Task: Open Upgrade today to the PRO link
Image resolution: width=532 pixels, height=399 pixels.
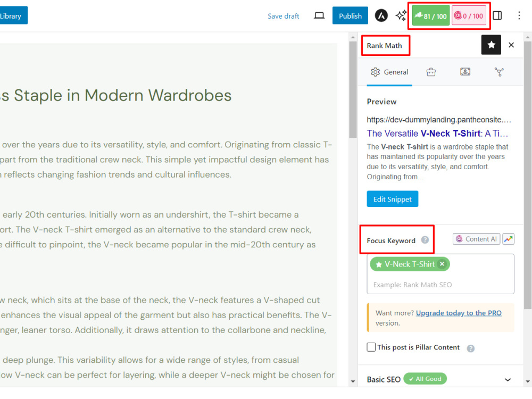Action: point(459,313)
